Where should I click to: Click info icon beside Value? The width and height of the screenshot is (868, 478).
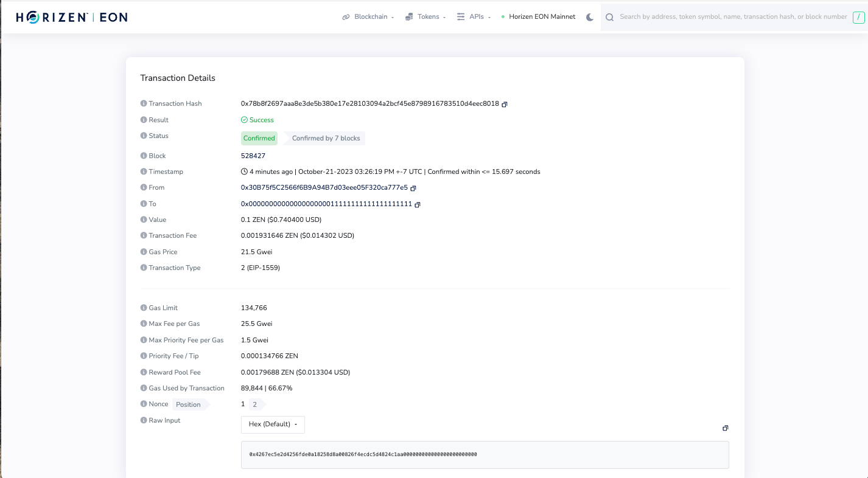point(144,220)
